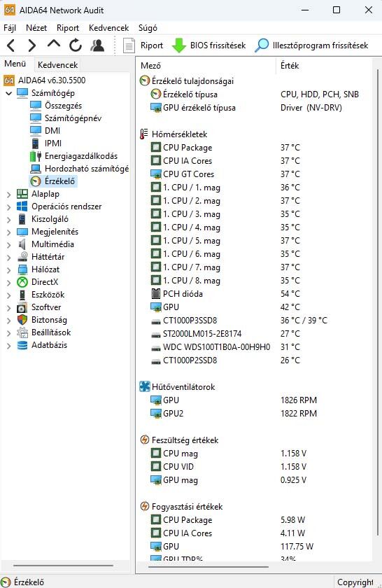Click the Hűtőventilátorok fan icon

point(145,386)
